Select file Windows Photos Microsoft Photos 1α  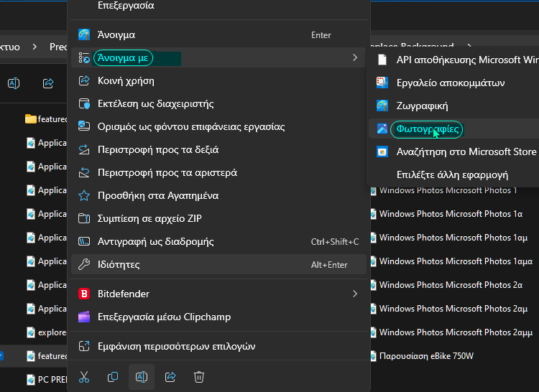451,214
